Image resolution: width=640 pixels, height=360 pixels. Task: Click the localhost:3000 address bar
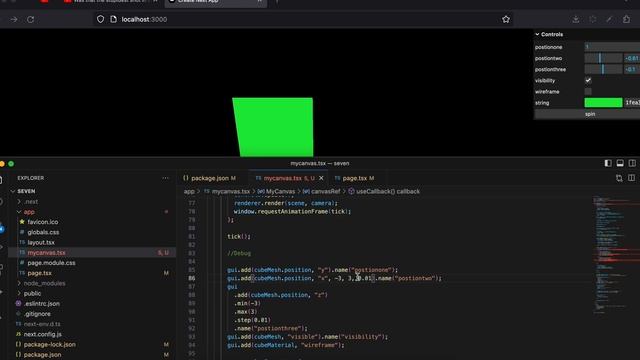click(302, 19)
